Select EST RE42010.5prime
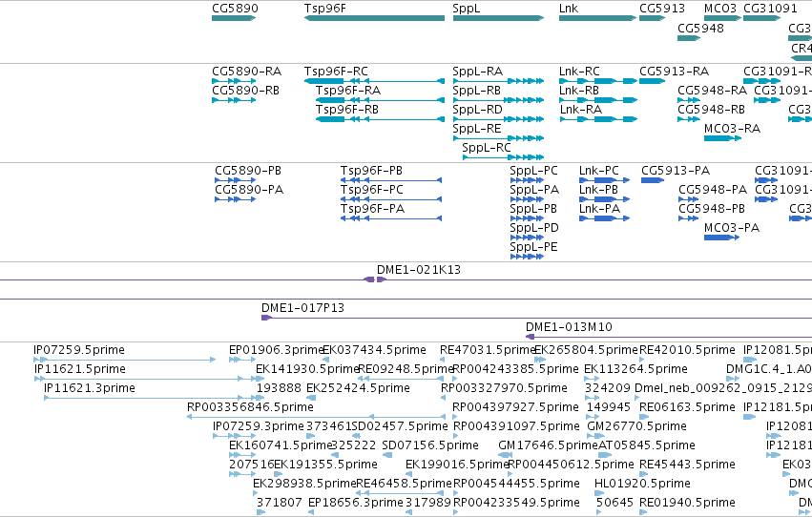This screenshot has height=517, width=812. tap(642, 360)
